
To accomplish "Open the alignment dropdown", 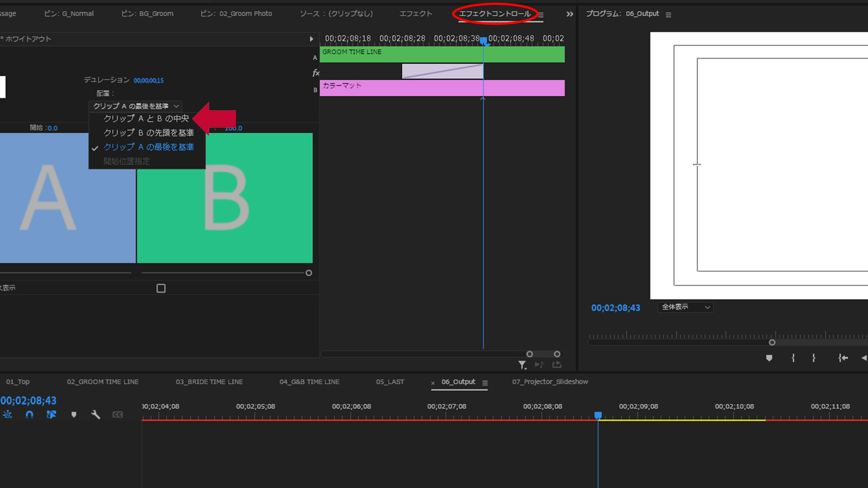I will click(x=136, y=106).
